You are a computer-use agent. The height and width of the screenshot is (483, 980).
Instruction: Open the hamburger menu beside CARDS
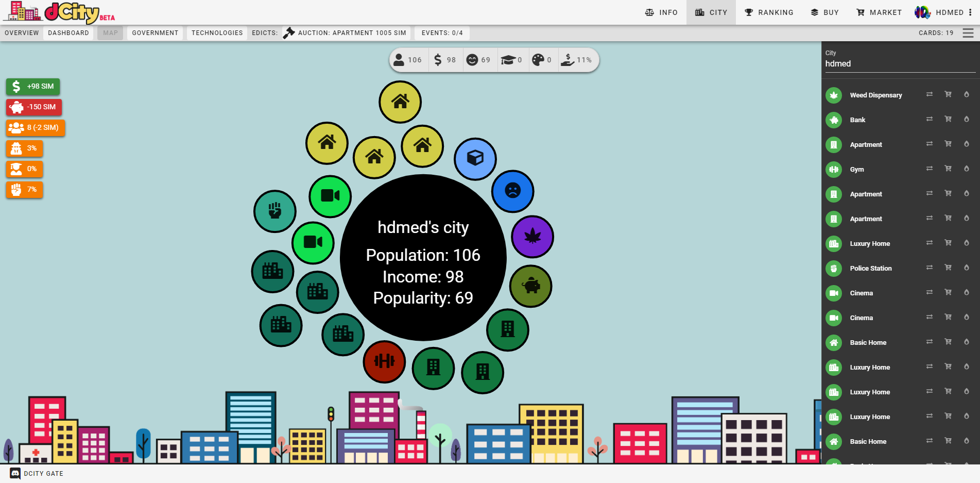coord(968,33)
